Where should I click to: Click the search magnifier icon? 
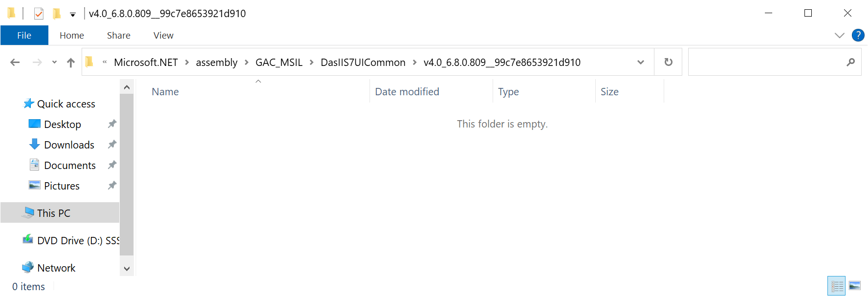point(851,62)
